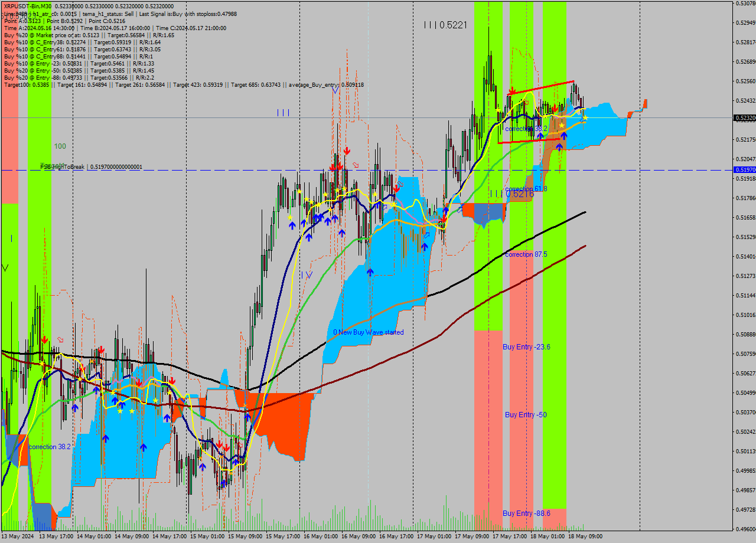Click price axis value 0.49600
Screen dimensions: 756x543
point(747,529)
